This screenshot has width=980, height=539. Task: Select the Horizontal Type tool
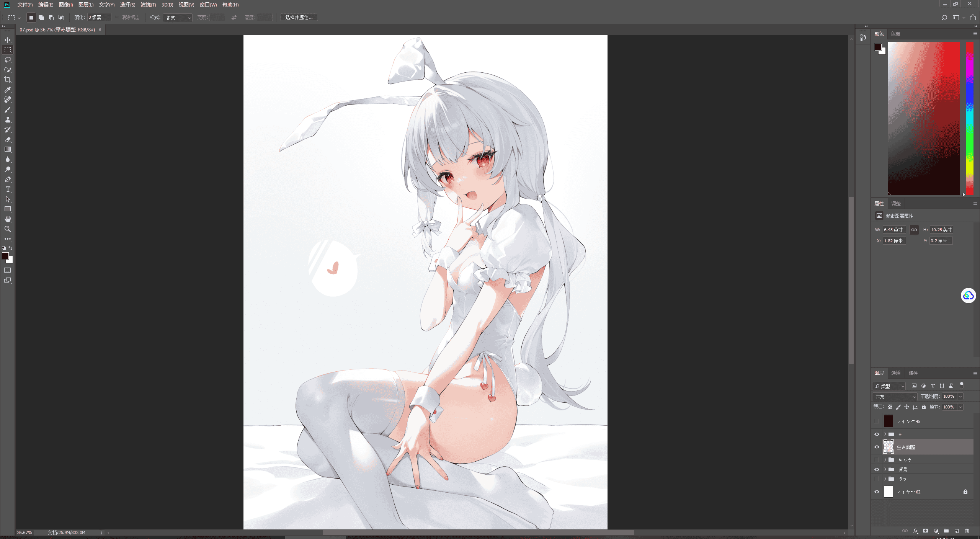point(8,189)
